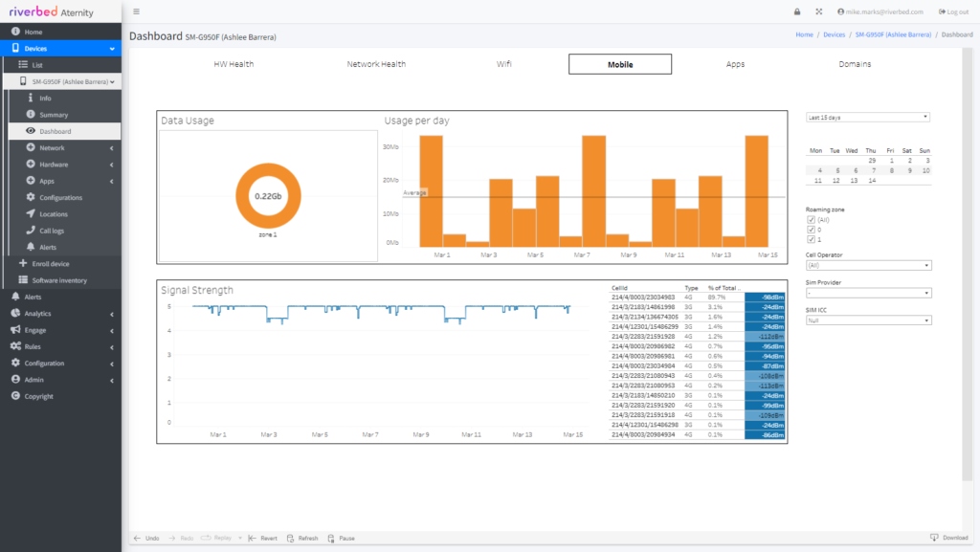This screenshot has height=552, width=980.
Task: Open the Last 15 days dropdown
Action: [x=868, y=118]
